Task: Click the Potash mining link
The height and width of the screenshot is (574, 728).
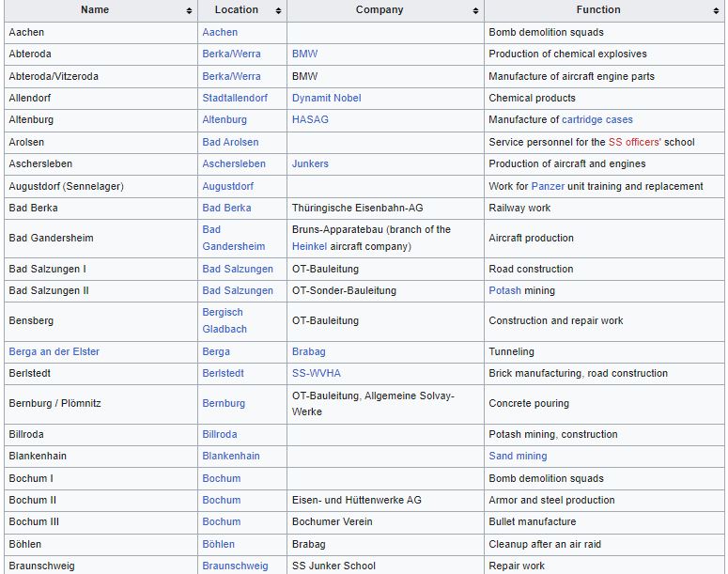Action: pos(504,290)
